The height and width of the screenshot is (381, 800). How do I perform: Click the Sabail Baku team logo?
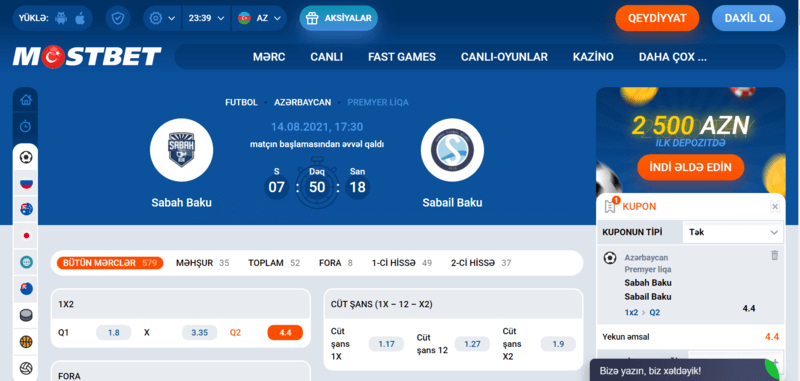click(x=453, y=150)
